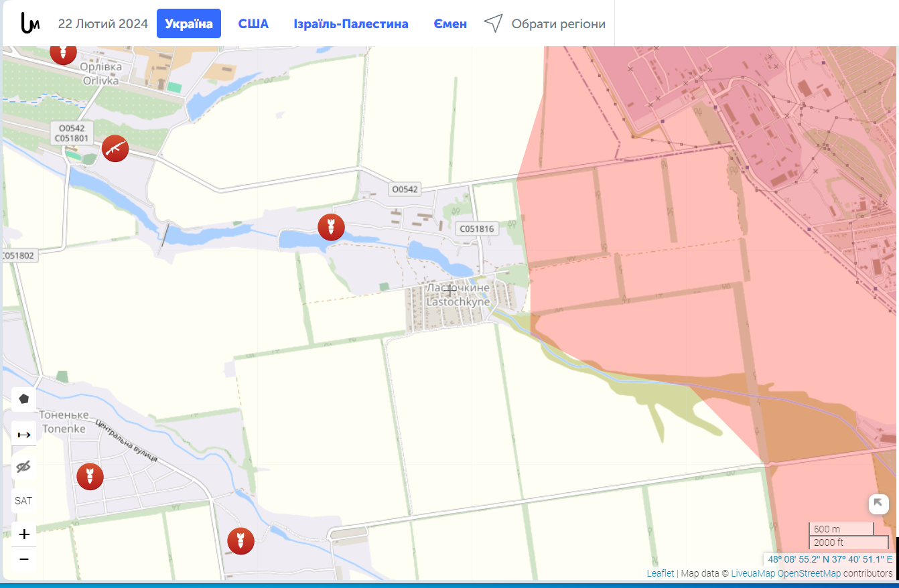Open the bomb marker above Orlivka label
Viewport: 899px width, 588px height.
(63, 53)
